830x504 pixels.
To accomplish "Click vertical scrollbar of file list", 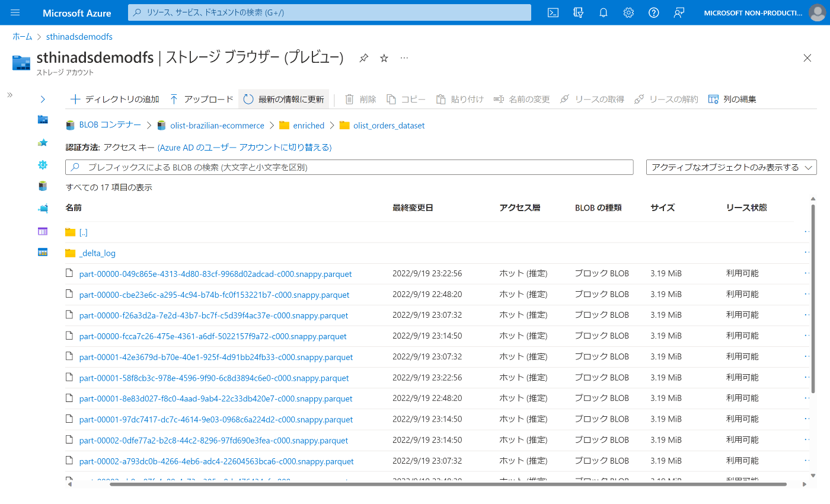I will point(813,298).
